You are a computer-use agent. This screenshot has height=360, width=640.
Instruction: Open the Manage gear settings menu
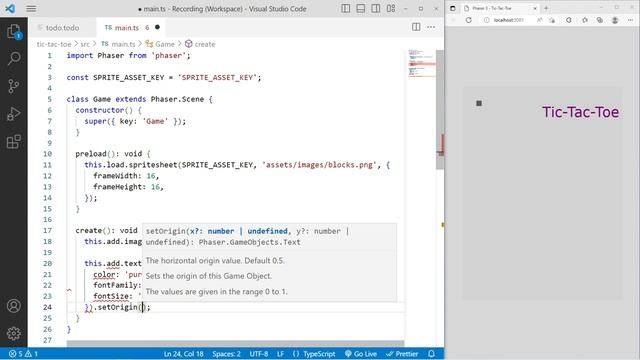point(13,333)
